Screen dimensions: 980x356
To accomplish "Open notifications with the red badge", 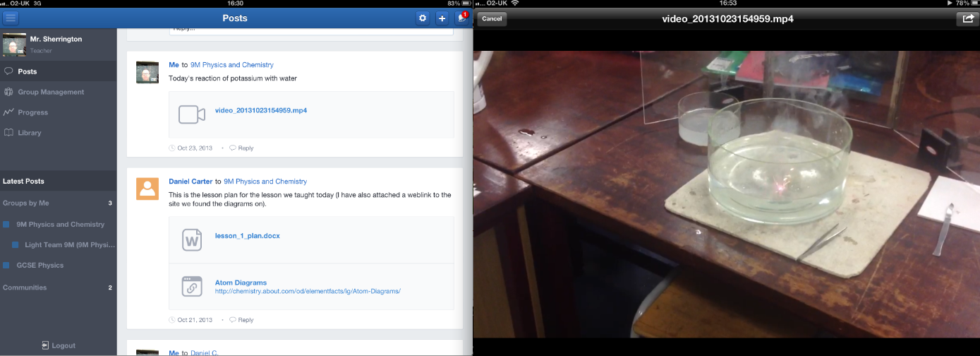I will 462,18.
